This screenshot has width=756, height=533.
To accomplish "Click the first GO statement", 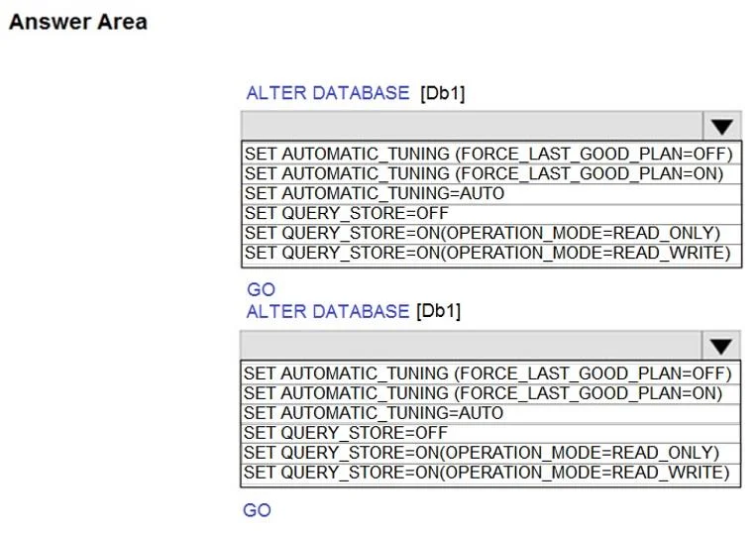I will (x=261, y=289).
